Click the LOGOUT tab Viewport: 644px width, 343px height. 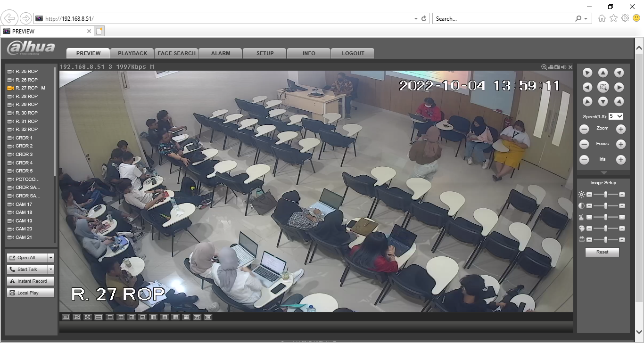point(353,53)
